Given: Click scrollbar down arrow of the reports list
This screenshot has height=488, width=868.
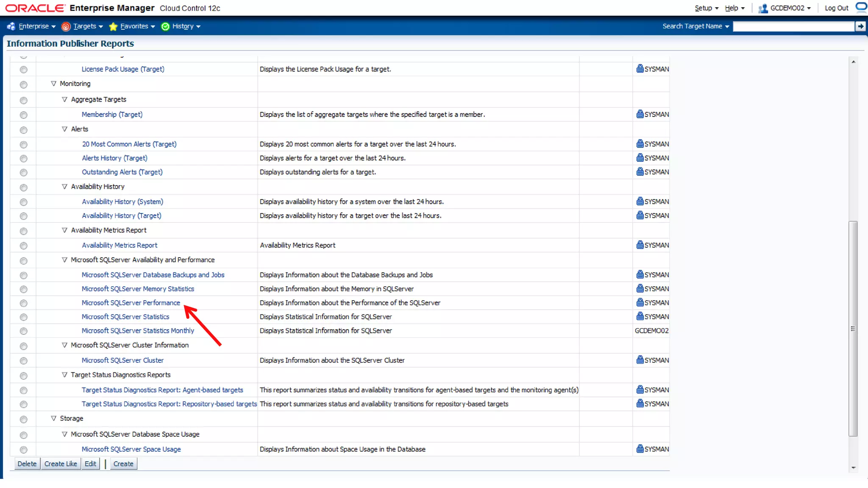Looking at the screenshot, I should [x=853, y=468].
